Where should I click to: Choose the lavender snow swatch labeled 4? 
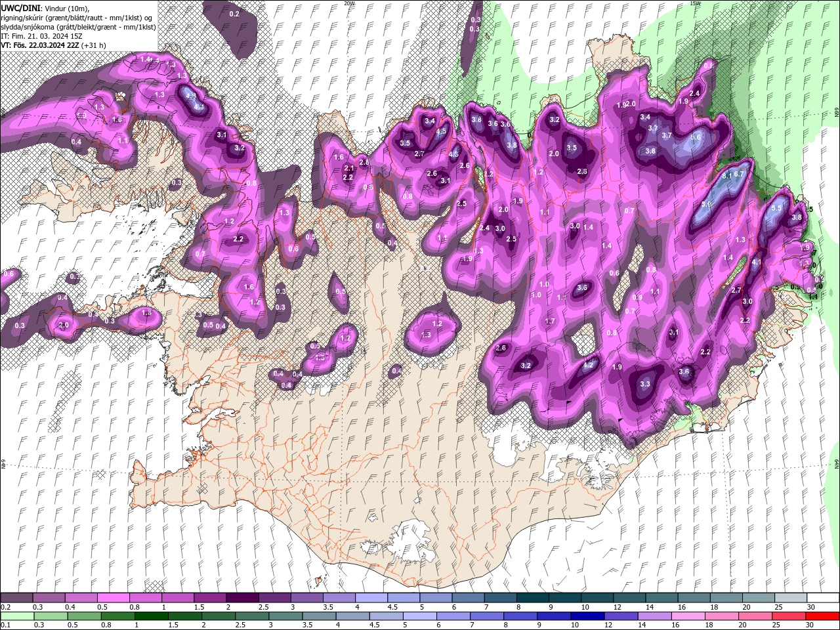pyautogui.click(x=371, y=598)
